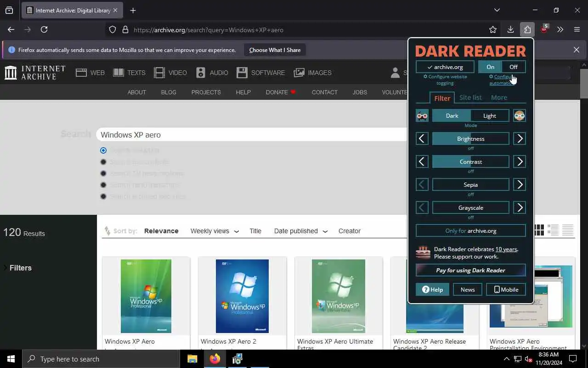Open the IMAGES media section
588x368 pixels.
coord(313,73)
